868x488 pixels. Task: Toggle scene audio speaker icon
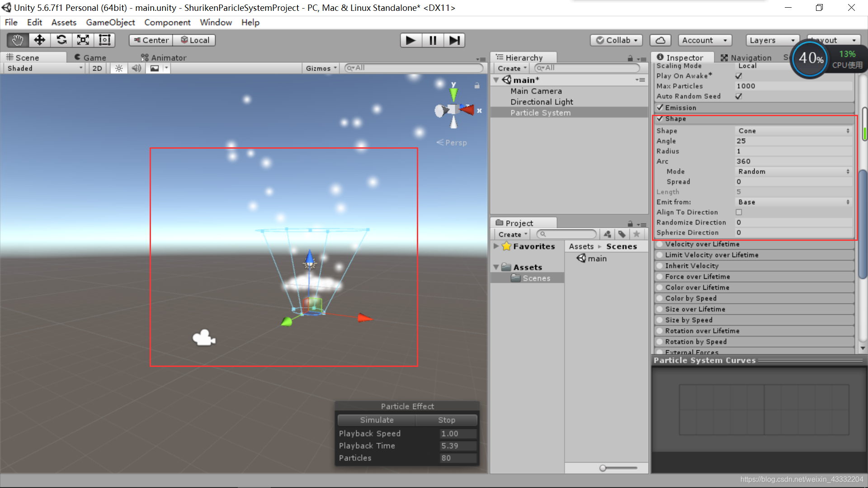point(137,68)
